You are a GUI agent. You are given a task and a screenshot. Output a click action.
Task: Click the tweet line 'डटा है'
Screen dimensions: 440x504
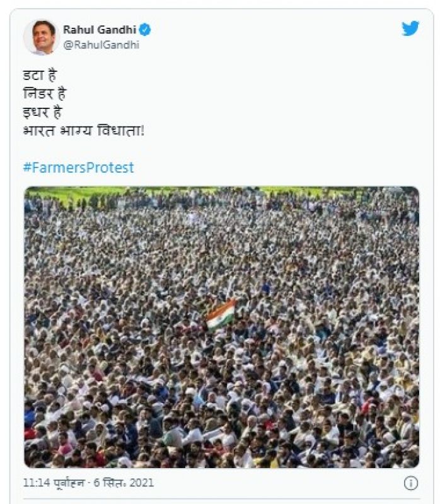(40, 76)
